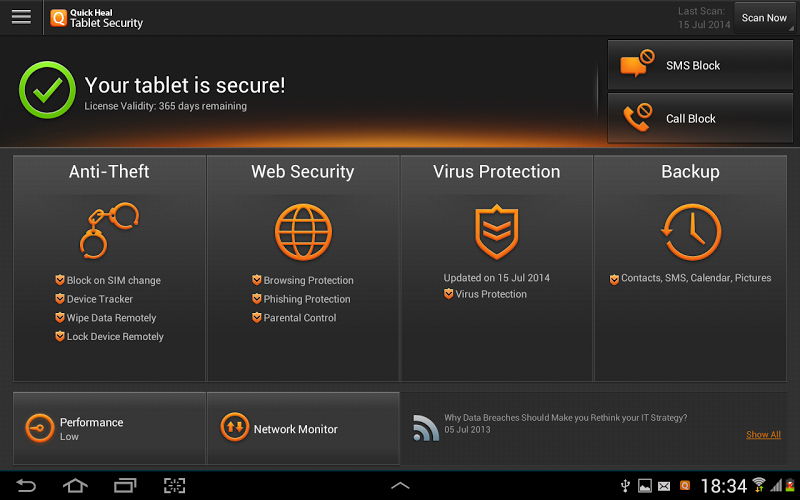Open the Network Monitor icon
Viewport: 800px width, 500px height.
[234, 428]
